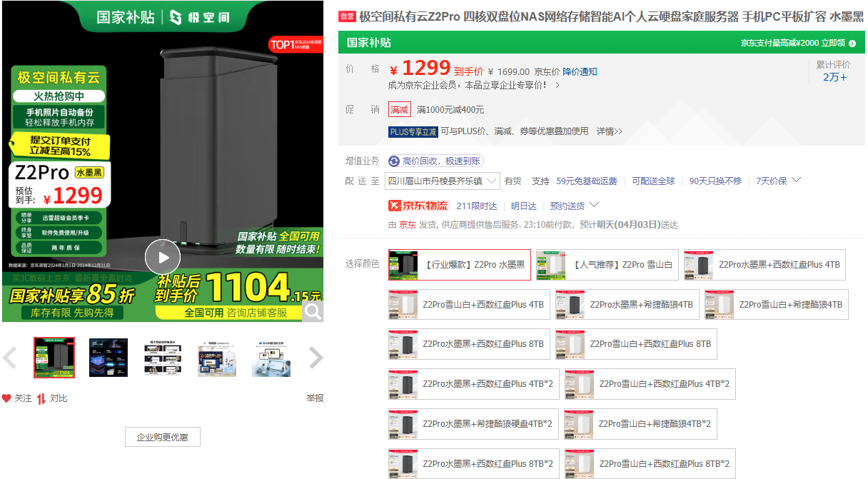868x479 pixels.
Task: Click the 满1000元减400元 promotion text
Action: tap(450, 110)
